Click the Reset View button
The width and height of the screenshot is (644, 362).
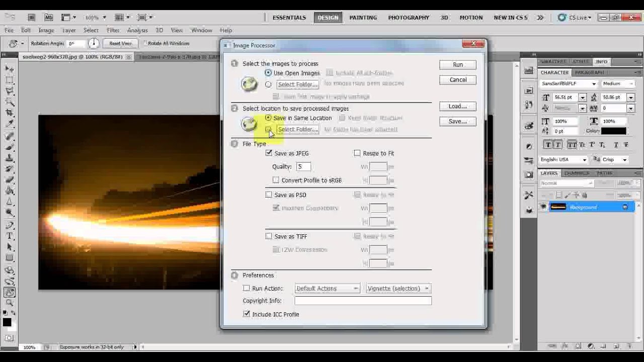click(120, 43)
